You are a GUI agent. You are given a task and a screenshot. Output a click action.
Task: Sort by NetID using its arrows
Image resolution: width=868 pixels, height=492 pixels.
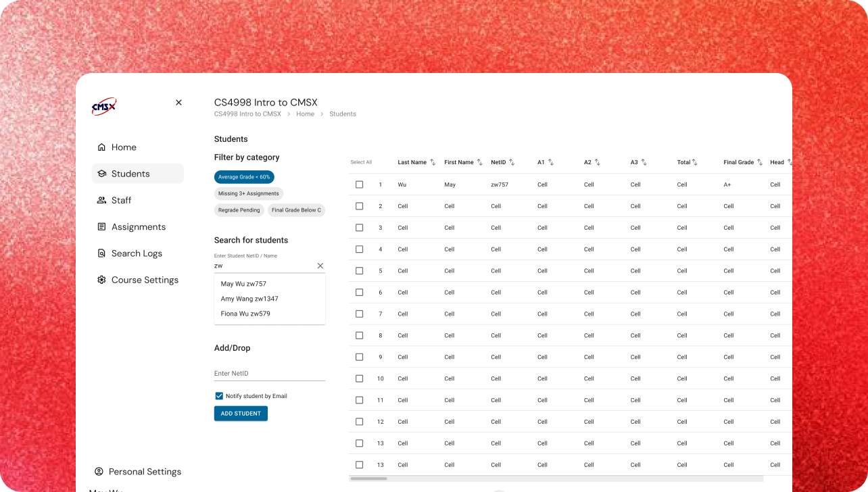click(x=512, y=162)
